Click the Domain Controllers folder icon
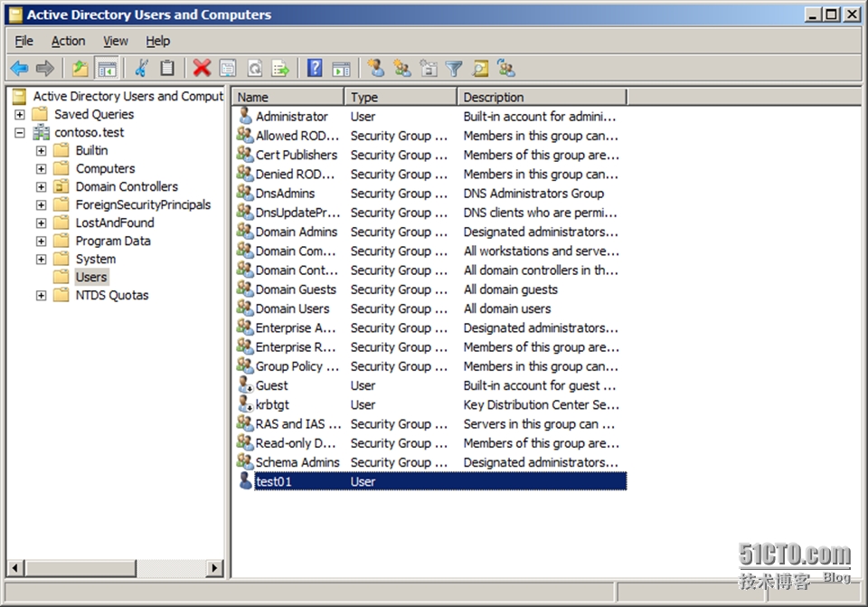 point(61,186)
